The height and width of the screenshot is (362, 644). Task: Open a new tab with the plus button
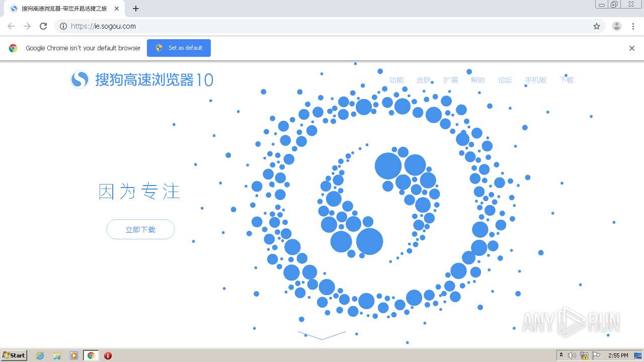coord(136,9)
